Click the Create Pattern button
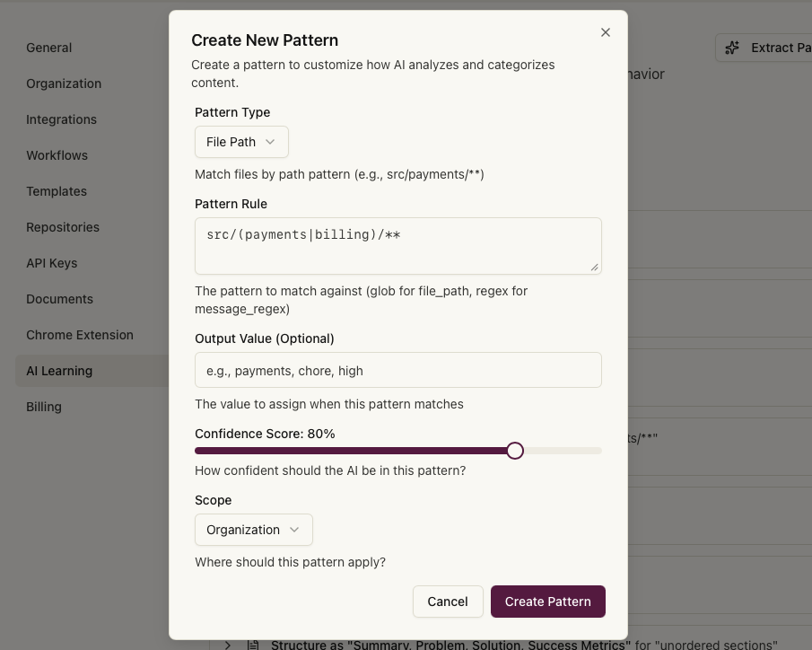The width and height of the screenshot is (812, 650). point(548,602)
